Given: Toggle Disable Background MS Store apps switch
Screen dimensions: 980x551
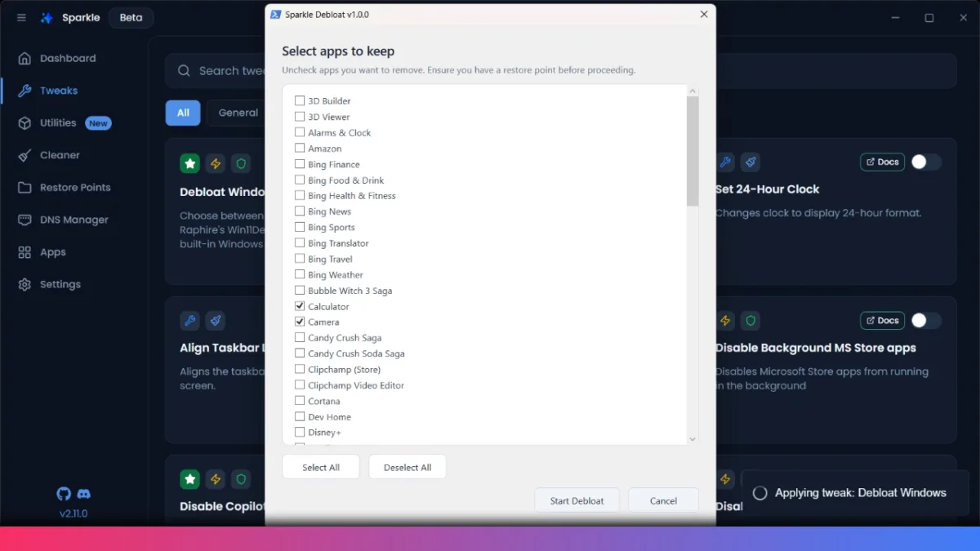Looking at the screenshot, I should pyautogui.click(x=926, y=320).
